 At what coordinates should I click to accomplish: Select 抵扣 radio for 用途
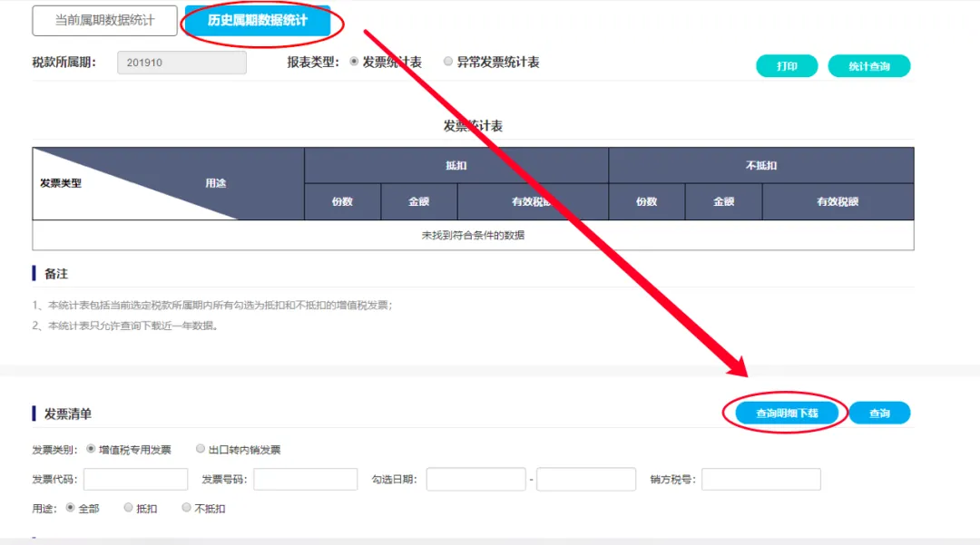(x=128, y=508)
